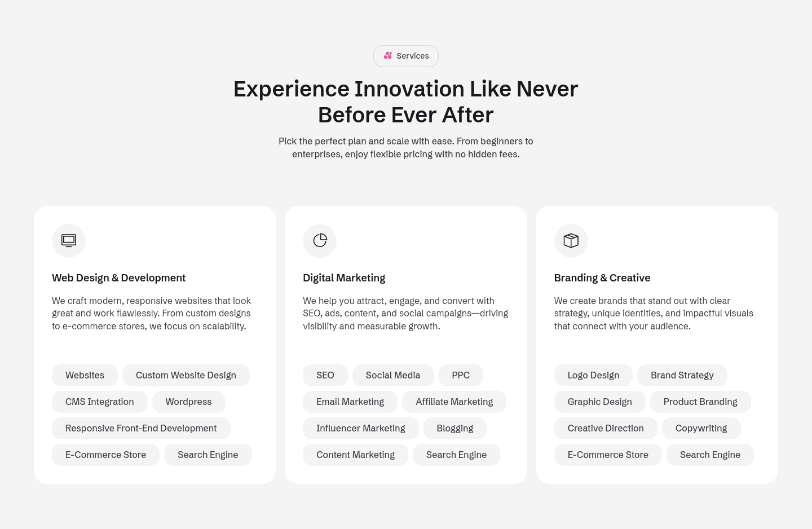Image resolution: width=812 pixels, height=529 pixels.
Task: Select the Copywriting tag
Action: tap(701, 429)
